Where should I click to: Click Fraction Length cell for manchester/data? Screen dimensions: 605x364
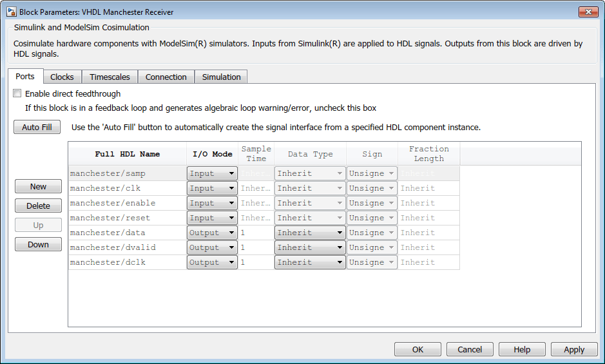(x=428, y=233)
